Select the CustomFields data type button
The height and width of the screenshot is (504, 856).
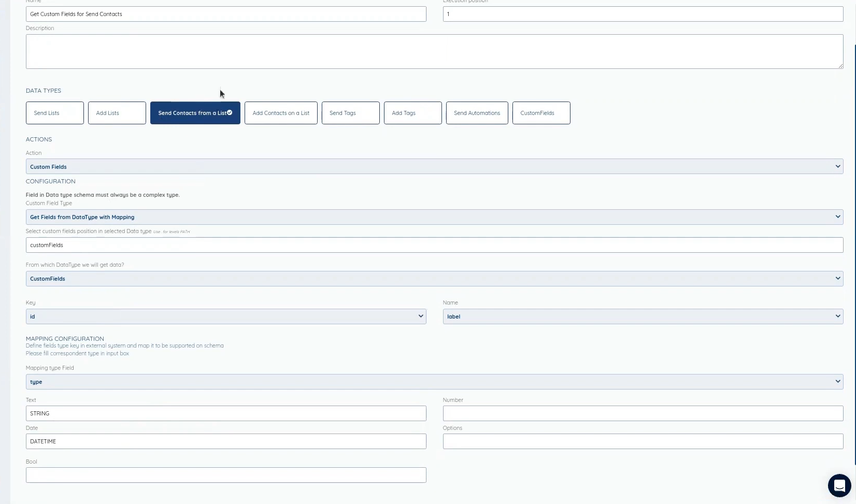tap(541, 113)
